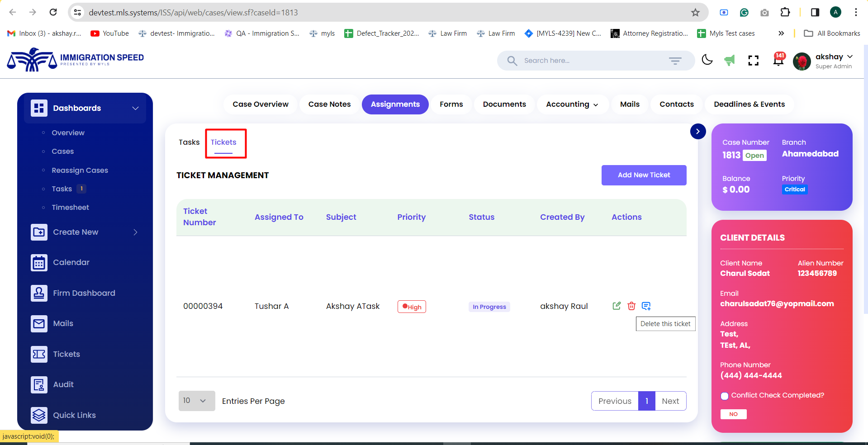
Task: Toggle the Conflict Check Completed switch
Action: click(725, 396)
